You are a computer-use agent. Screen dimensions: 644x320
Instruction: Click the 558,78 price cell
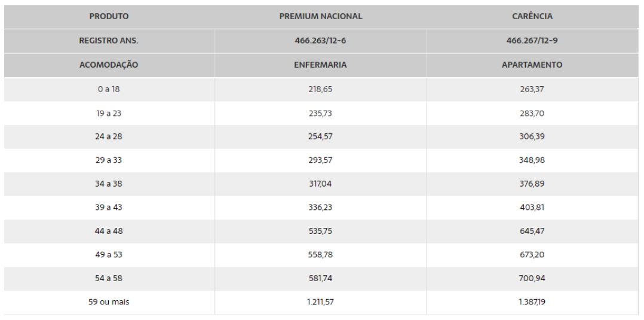pos(321,255)
